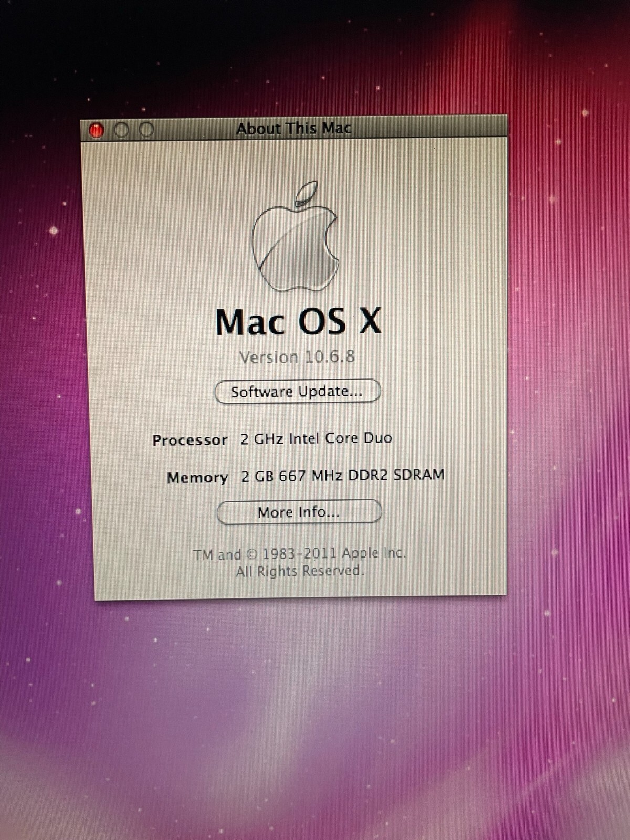
Task: Click the More Info... button
Action: (299, 512)
